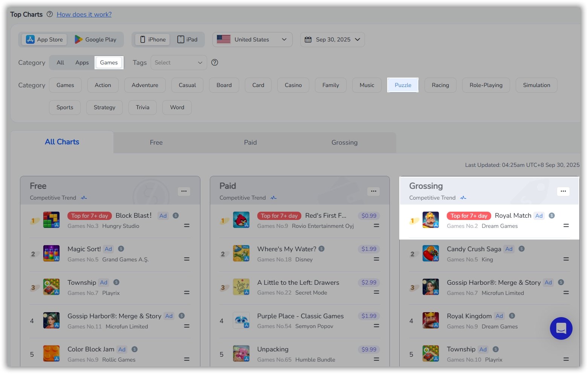Select the iPad device option
Screen dimensions: 588x374
click(187, 40)
